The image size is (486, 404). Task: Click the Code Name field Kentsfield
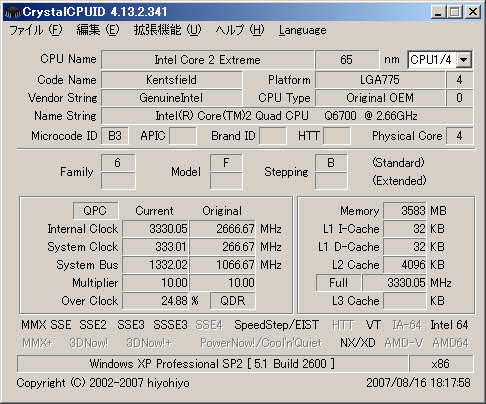(171, 80)
